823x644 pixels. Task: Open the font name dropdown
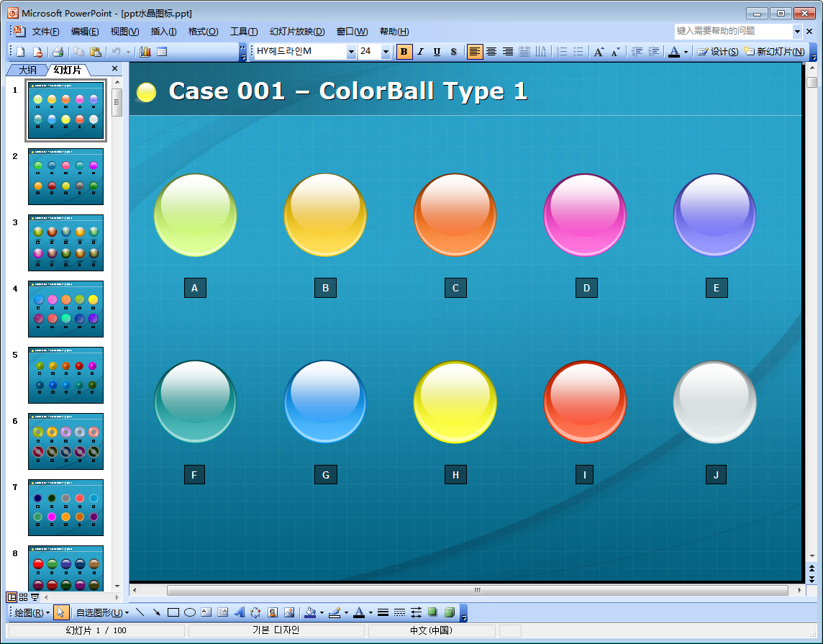point(351,52)
